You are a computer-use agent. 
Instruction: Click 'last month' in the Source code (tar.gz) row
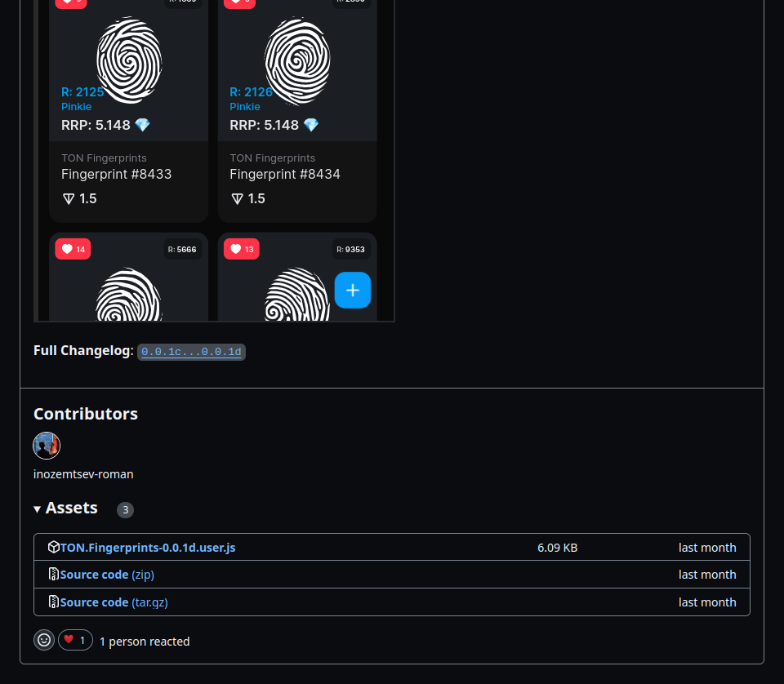point(707,602)
